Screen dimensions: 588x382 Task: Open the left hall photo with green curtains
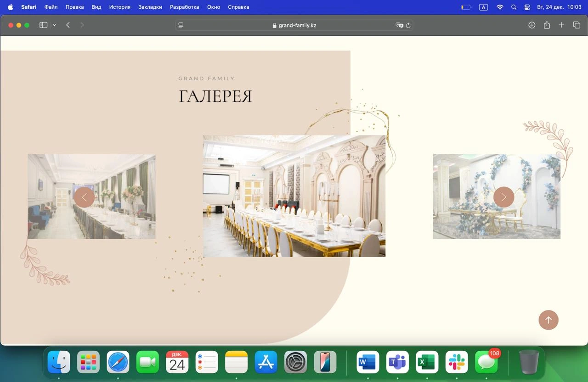(x=91, y=197)
